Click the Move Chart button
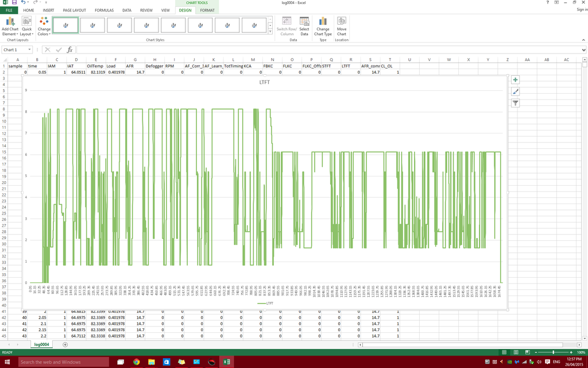The height and width of the screenshot is (368, 588). coord(342,26)
